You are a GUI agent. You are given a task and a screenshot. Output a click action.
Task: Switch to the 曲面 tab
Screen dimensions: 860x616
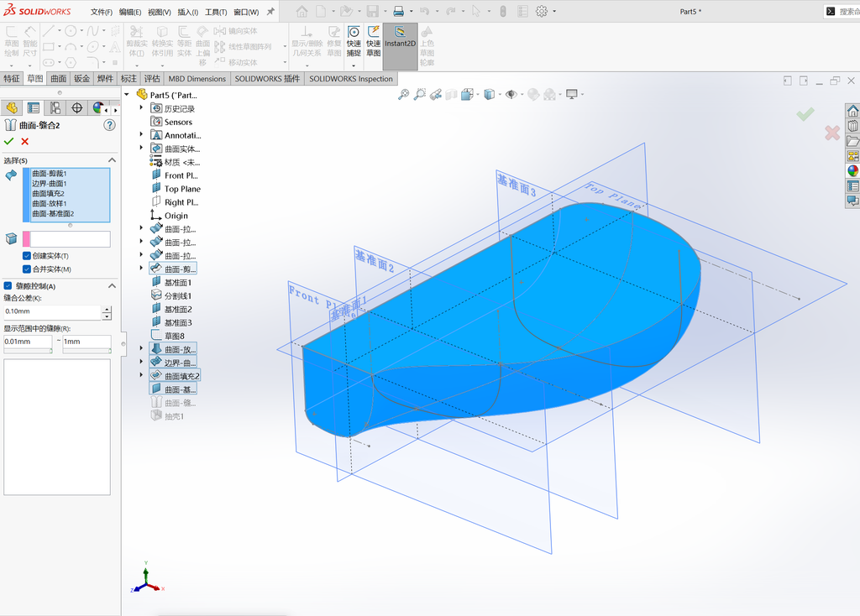pyautogui.click(x=59, y=78)
